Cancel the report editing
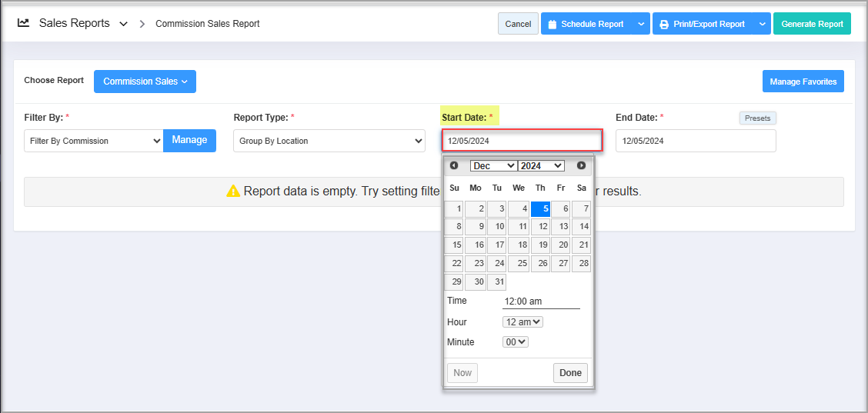 518,24
